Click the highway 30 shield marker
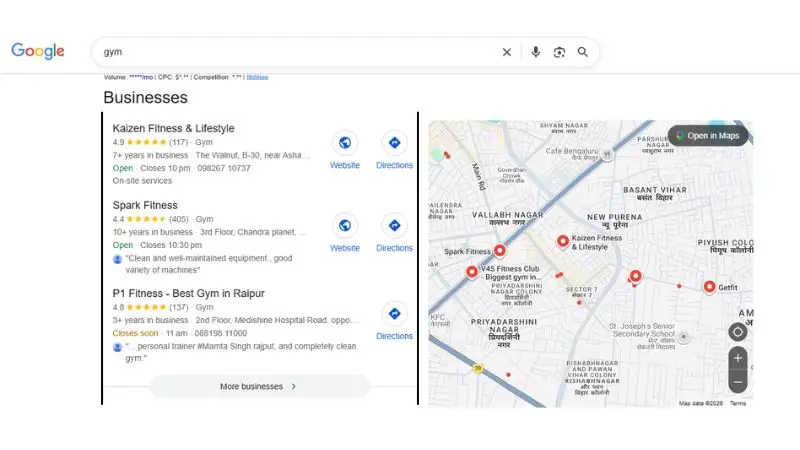This screenshot has height=450, width=800. [478, 368]
